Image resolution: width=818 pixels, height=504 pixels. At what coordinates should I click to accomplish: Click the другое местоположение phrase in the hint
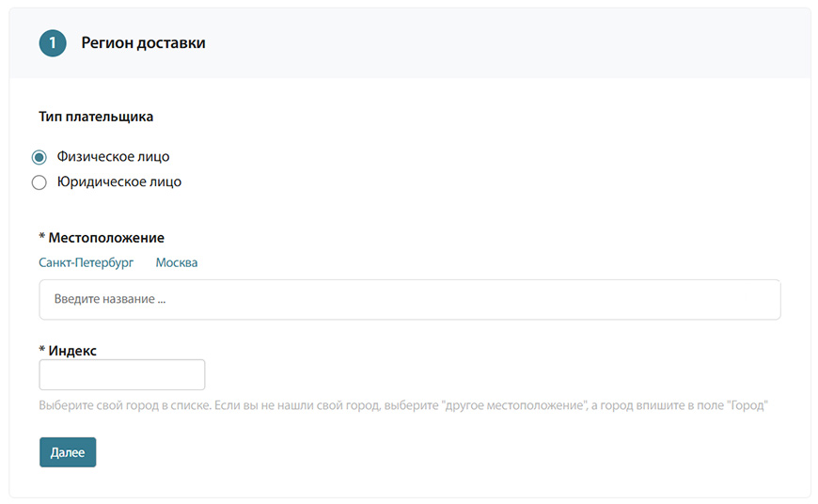click(513, 405)
